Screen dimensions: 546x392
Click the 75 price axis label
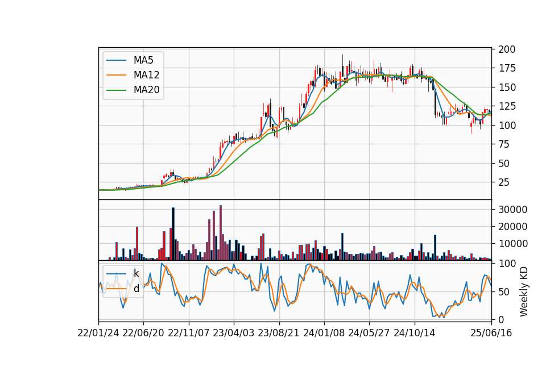[x=504, y=144]
